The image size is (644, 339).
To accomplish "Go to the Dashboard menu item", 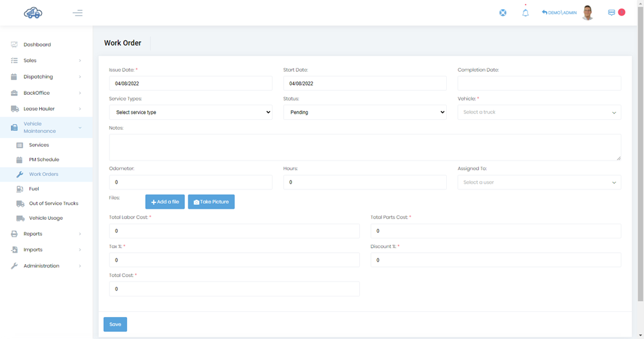I will [x=37, y=44].
